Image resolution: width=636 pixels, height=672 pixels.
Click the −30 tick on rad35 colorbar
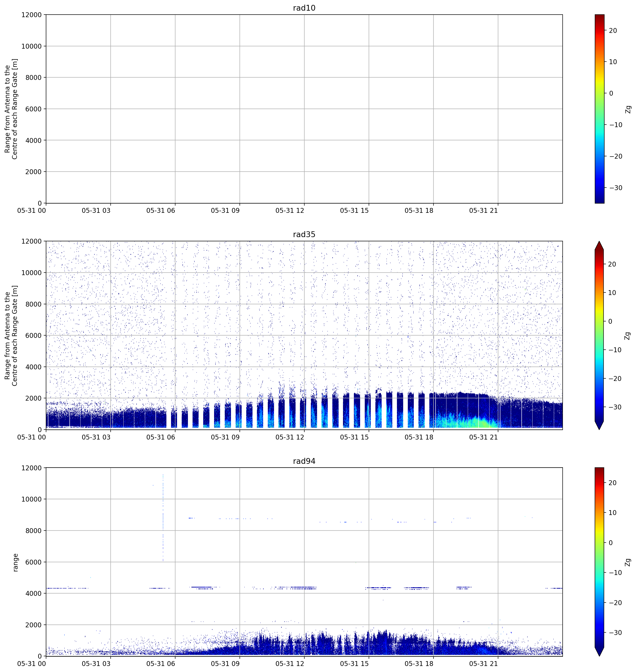[615, 407]
